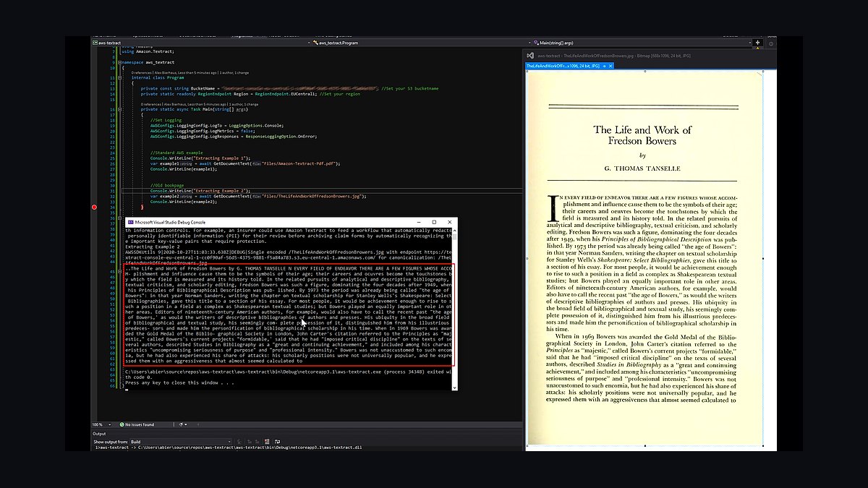Viewport: 868px width, 488px height.
Task: Click the split editor plus button
Action: click(758, 43)
